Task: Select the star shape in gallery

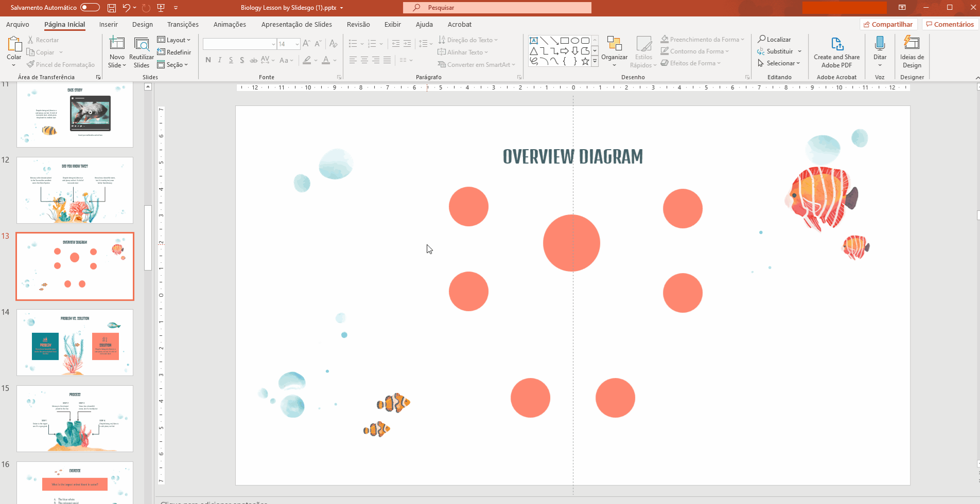Action: click(x=585, y=61)
